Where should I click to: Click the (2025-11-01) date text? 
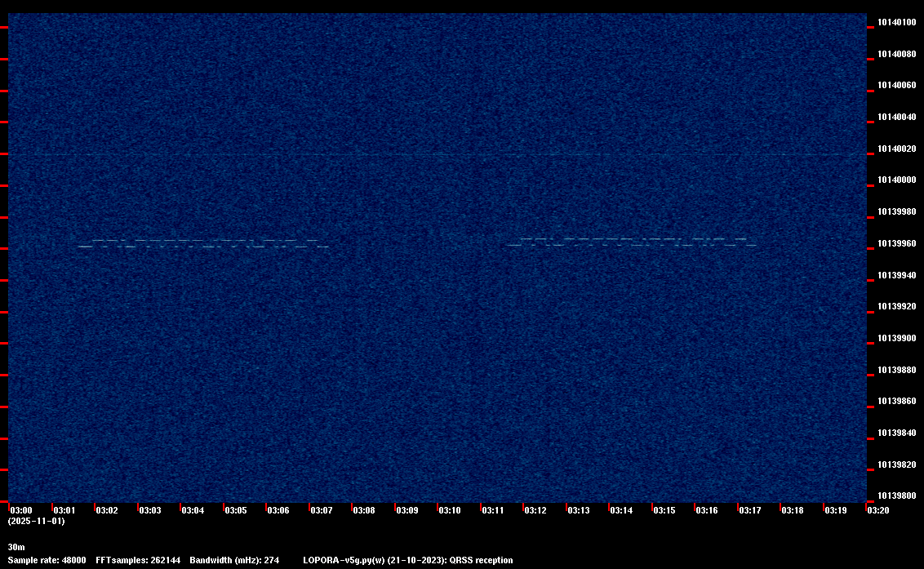click(x=37, y=521)
